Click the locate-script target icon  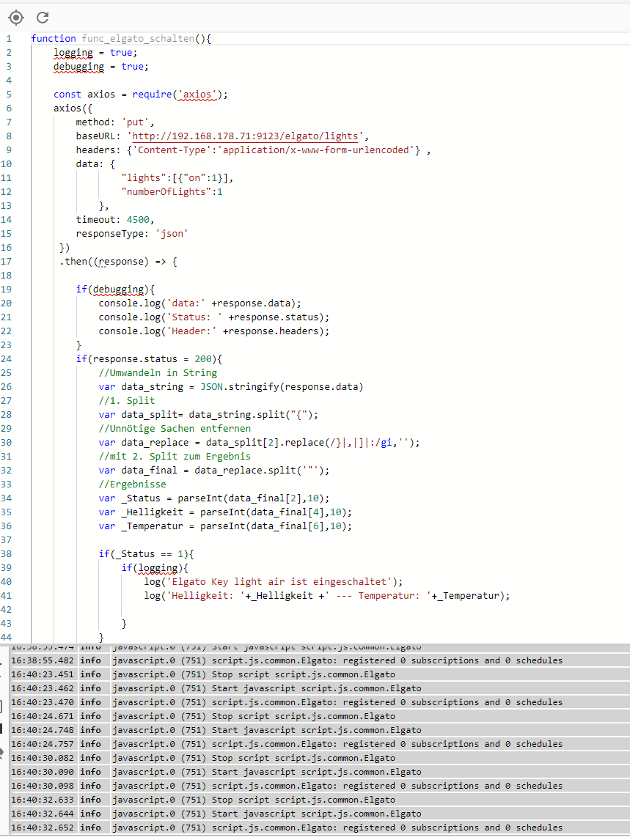coord(16,18)
